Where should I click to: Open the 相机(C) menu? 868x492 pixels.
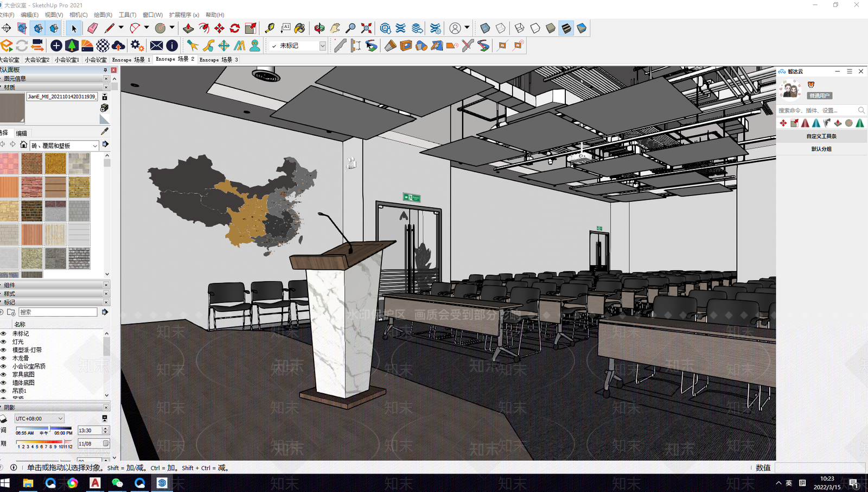coord(78,15)
